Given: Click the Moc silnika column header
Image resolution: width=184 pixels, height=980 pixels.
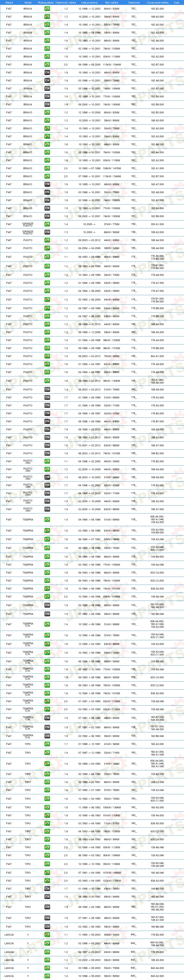Looking at the screenshot, I should point(112,3).
